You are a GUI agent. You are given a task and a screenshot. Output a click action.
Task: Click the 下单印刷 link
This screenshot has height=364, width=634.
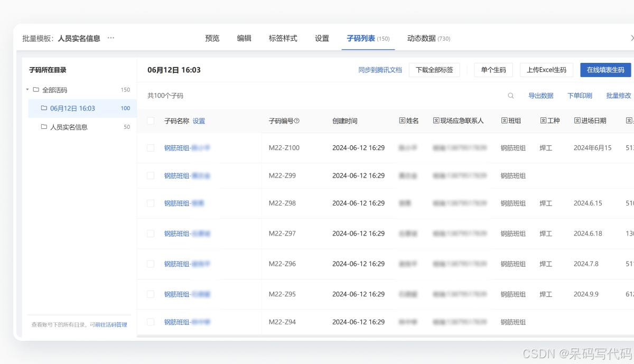(x=580, y=96)
